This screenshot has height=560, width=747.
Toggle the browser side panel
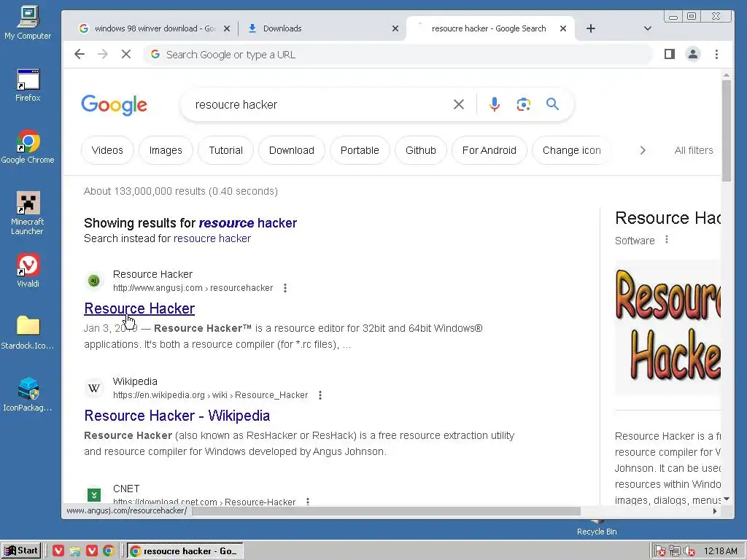tap(670, 54)
